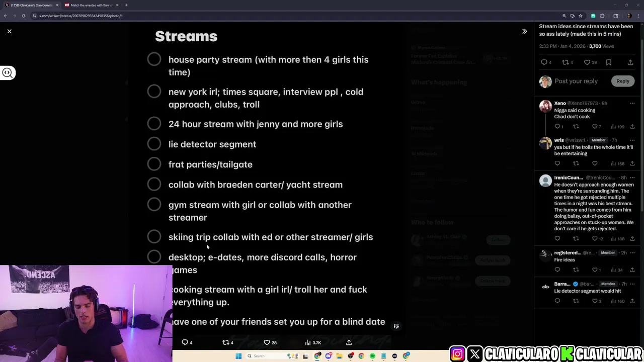644x362 pixels.
Task: Switch to Match the arrestee tab
Action: coord(91,5)
